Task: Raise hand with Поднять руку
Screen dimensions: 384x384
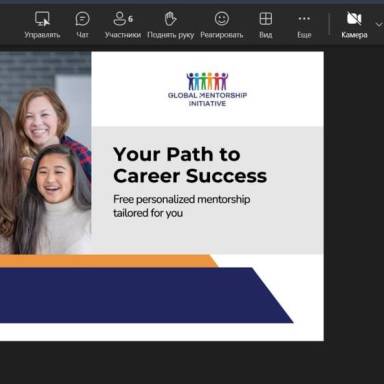Action: point(170,25)
